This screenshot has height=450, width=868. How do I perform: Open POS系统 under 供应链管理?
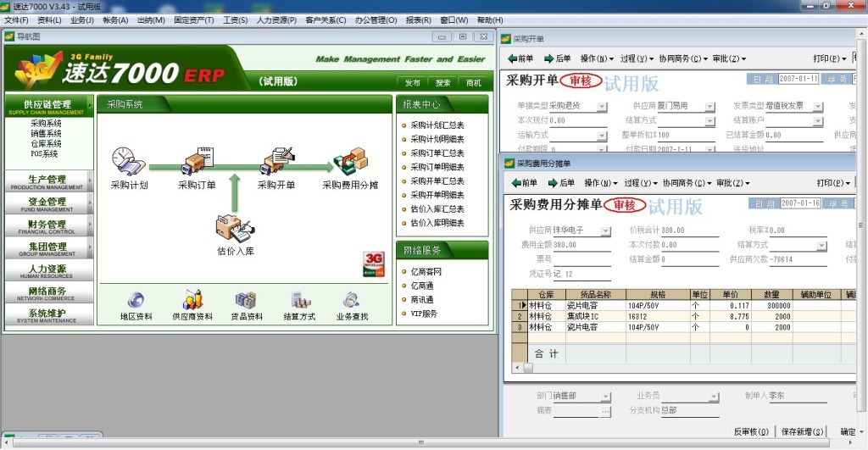pyautogui.click(x=44, y=153)
